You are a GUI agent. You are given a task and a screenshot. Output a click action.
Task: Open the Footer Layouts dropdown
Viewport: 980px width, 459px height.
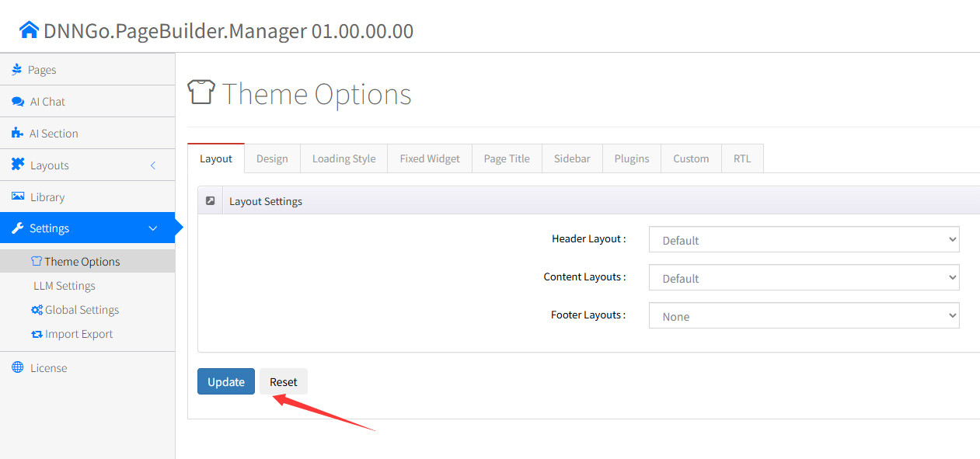point(804,316)
